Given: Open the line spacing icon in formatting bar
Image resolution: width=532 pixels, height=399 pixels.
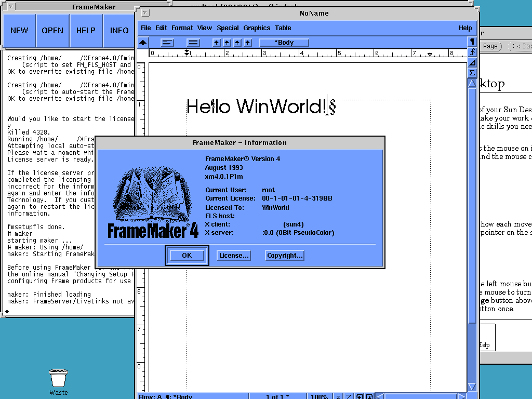Looking at the screenshot, I should (x=193, y=43).
